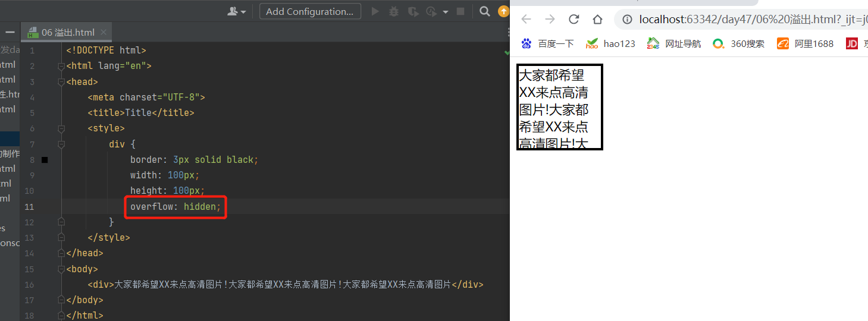Open the 阿里1688 bookmark
The width and height of the screenshot is (868, 321).
(806, 43)
